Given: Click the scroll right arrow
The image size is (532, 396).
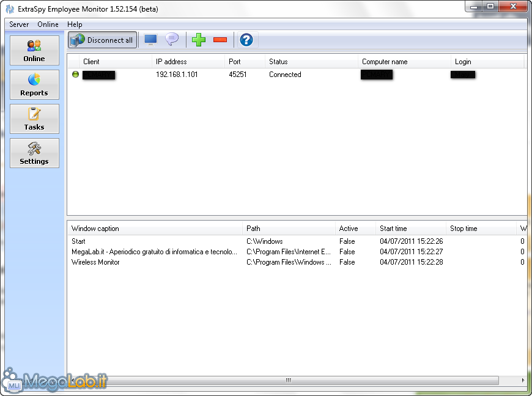Looking at the screenshot, I should coord(523,380).
